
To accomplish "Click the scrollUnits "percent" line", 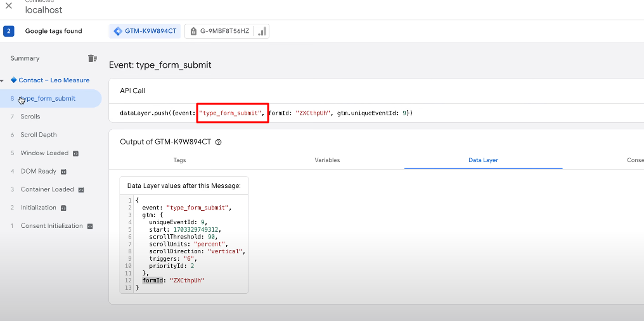I will [188, 244].
